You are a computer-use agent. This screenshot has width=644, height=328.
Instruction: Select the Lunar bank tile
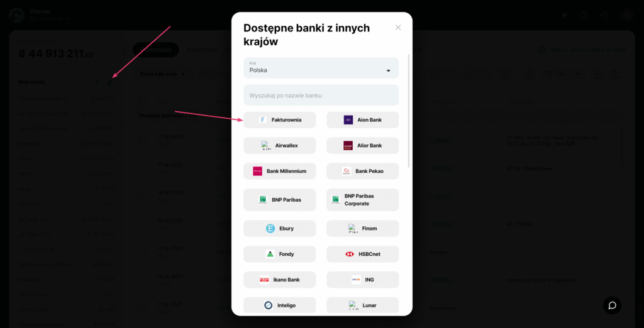coord(363,305)
